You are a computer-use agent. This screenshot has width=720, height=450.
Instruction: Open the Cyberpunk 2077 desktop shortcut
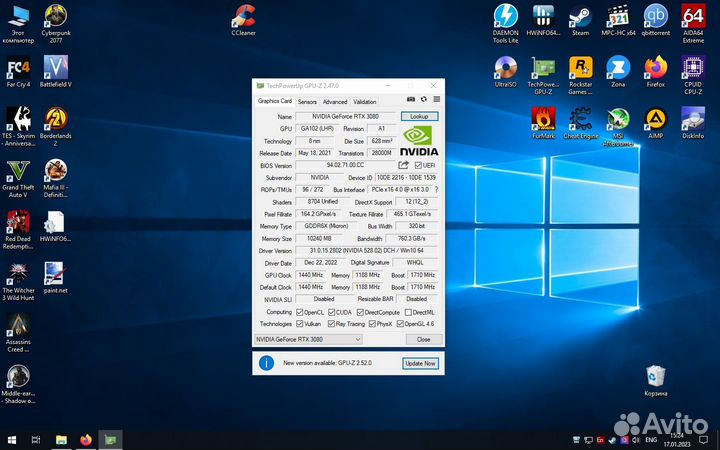point(56,24)
